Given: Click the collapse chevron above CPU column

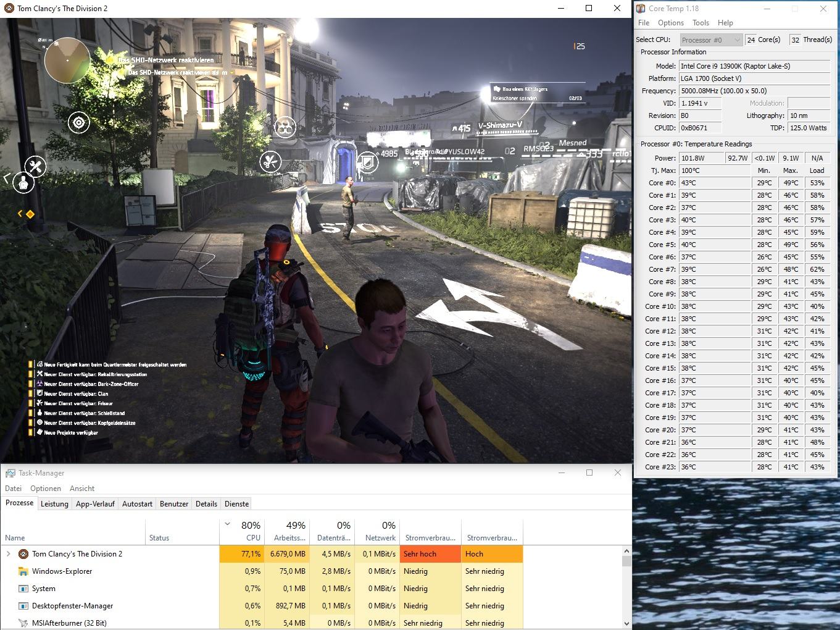Looking at the screenshot, I should (x=228, y=524).
